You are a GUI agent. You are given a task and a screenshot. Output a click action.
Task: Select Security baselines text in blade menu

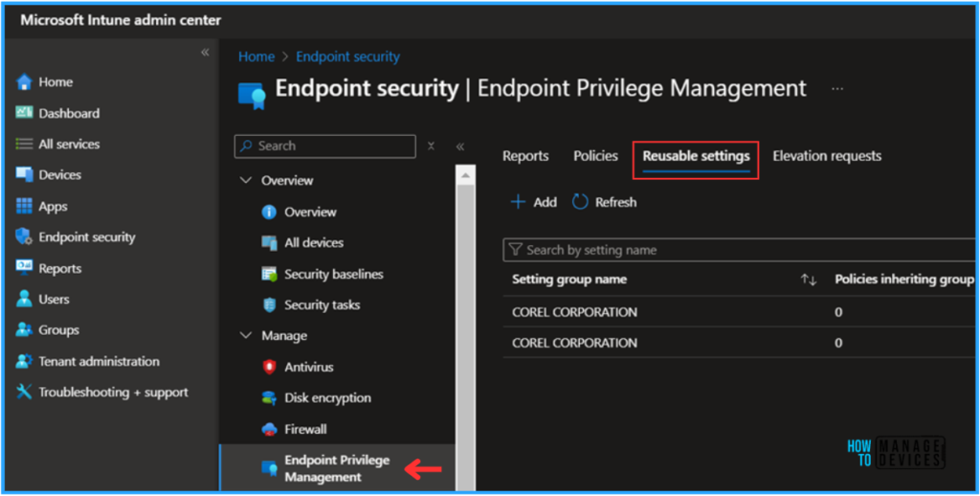(x=334, y=274)
